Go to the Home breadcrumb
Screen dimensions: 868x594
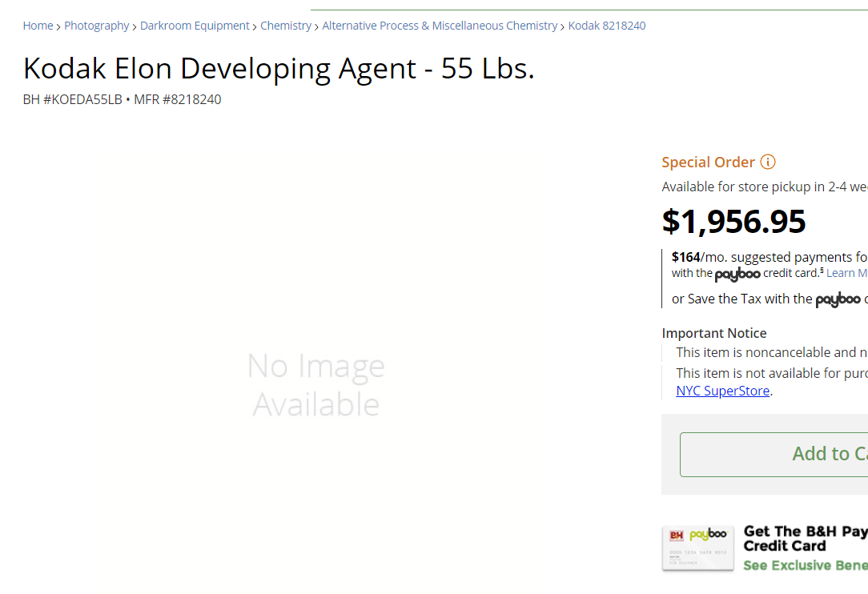[38, 26]
